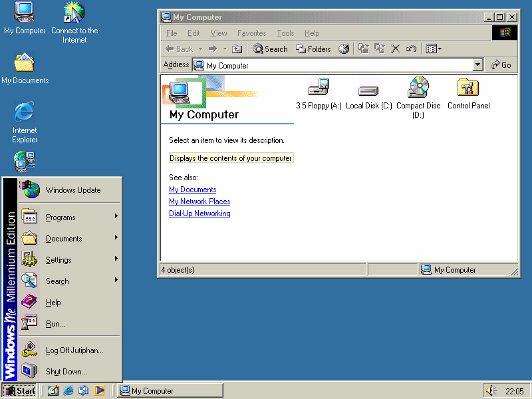Image resolution: width=532 pixels, height=399 pixels.
Task: Choose Run... in the Start menu
Action: tap(70, 324)
